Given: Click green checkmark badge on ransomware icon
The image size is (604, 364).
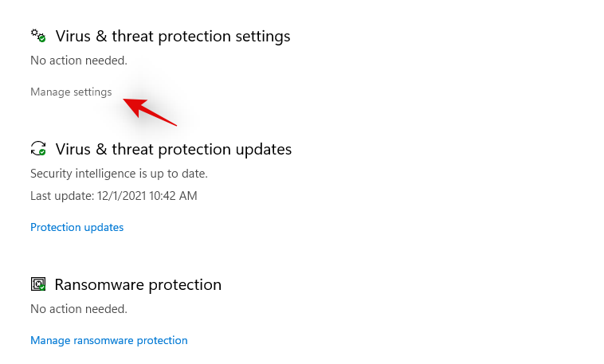Looking at the screenshot, I should coord(42,288).
